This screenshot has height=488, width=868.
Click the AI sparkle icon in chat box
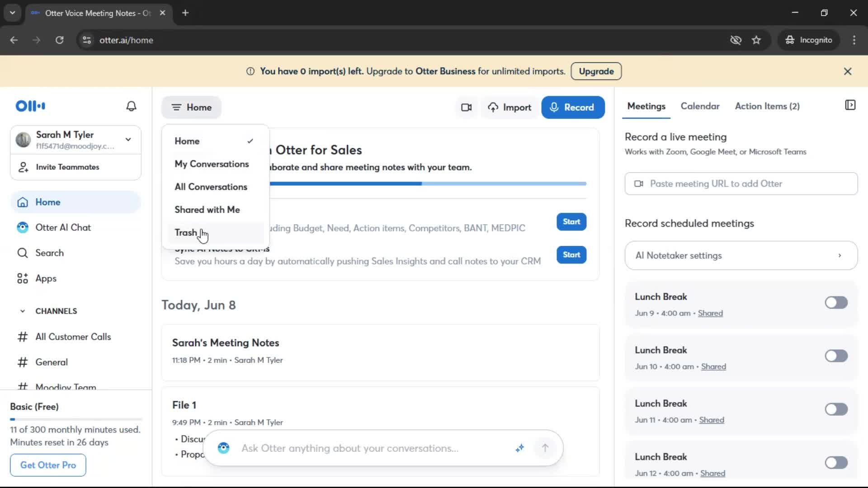(520, 448)
